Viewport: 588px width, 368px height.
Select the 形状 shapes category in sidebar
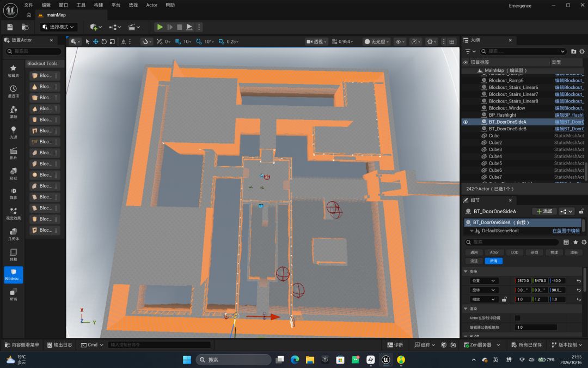click(14, 174)
